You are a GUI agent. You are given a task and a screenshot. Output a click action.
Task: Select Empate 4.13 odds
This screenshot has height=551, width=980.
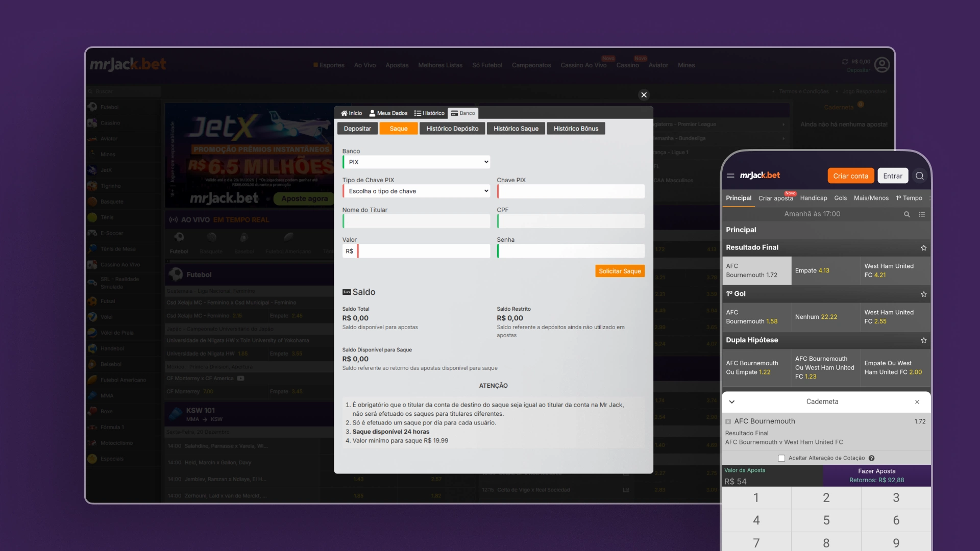tap(826, 270)
